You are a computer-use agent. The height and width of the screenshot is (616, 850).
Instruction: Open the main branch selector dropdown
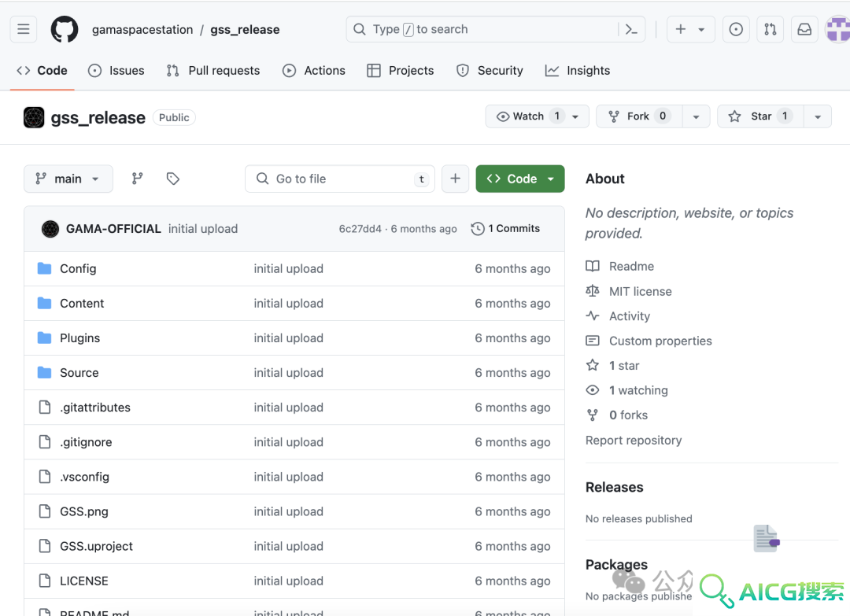click(x=68, y=179)
